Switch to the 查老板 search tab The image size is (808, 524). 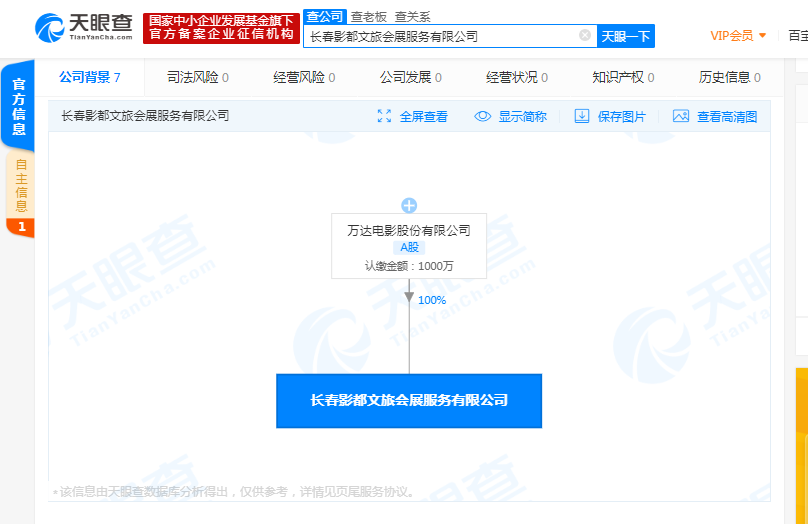pyautogui.click(x=368, y=17)
